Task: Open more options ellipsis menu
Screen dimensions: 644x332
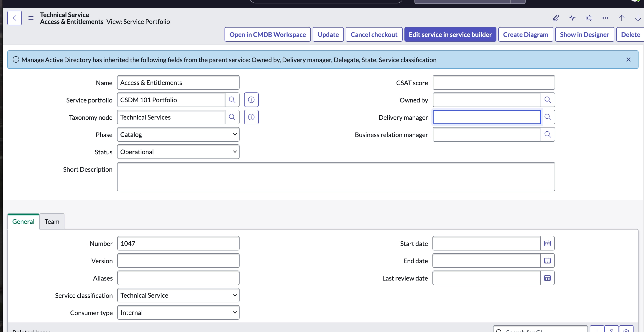Action: click(x=605, y=18)
